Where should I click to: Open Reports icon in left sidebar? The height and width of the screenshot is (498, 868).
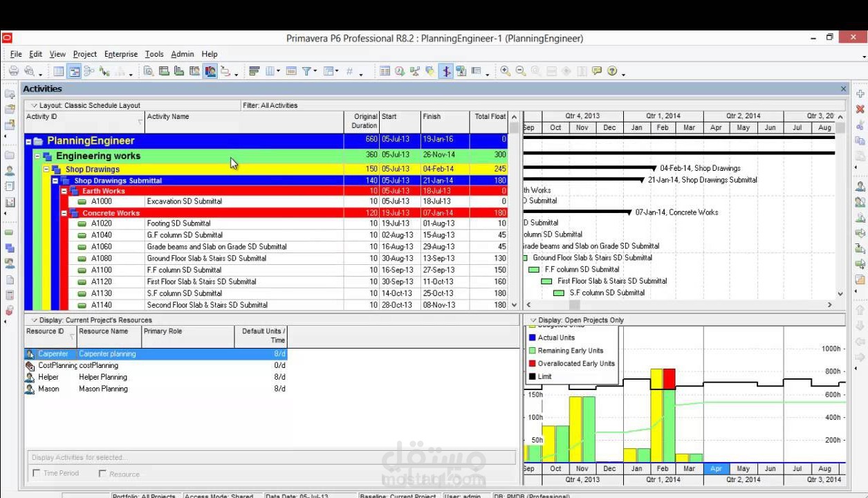pyautogui.click(x=10, y=186)
